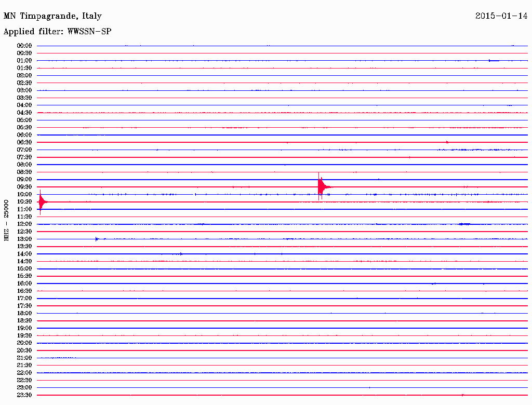Select the 18:00 time label
This screenshot has width=532, height=405.
point(24,314)
